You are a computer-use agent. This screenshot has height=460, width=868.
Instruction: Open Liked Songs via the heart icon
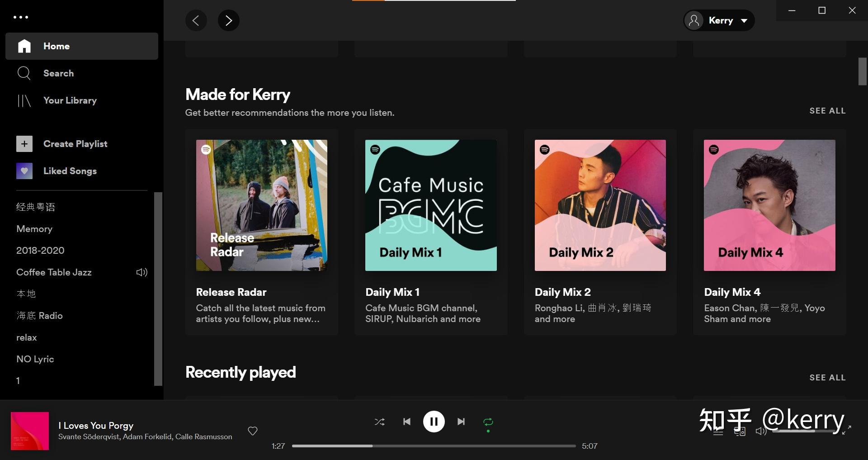(x=24, y=171)
